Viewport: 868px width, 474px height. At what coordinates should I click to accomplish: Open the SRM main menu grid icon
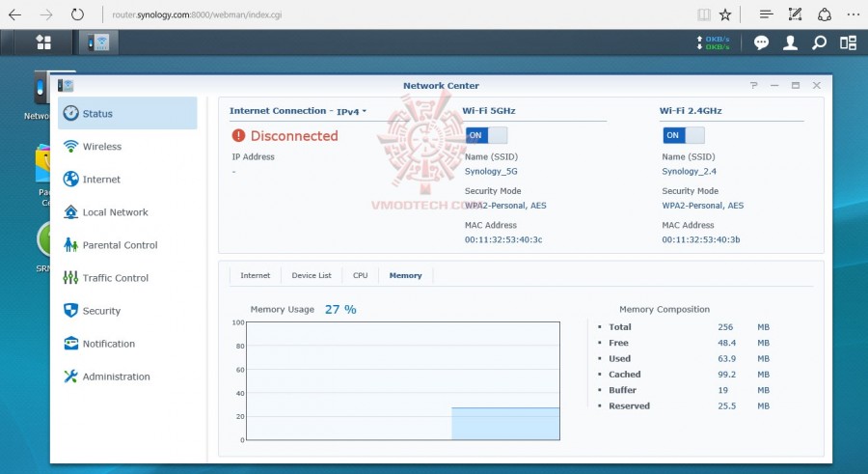(x=43, y=42)
